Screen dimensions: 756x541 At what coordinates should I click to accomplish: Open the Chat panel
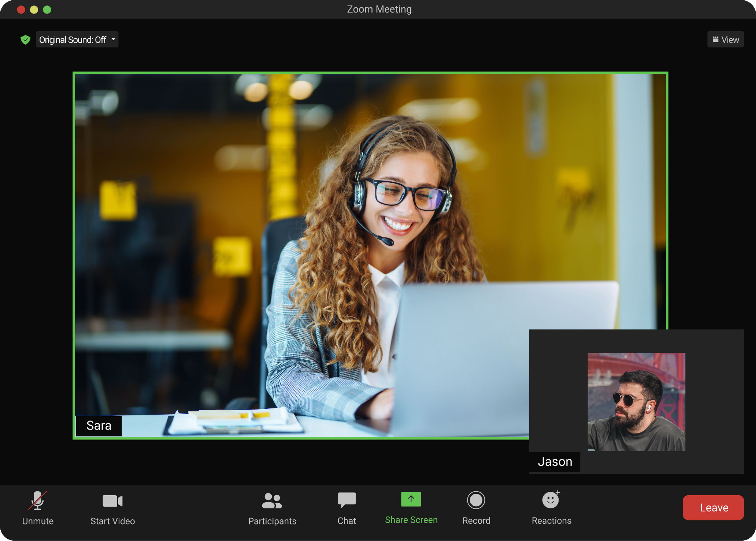tap(346, 509)
